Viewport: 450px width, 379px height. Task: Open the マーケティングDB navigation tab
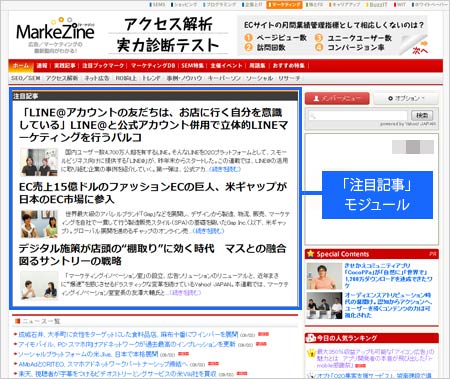click(153, 66)
